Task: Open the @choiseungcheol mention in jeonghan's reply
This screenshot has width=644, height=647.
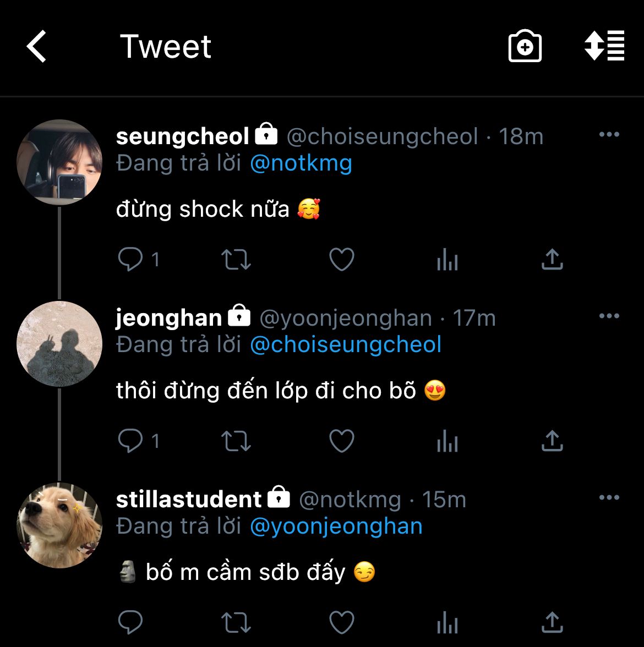Action: point(345,345)
